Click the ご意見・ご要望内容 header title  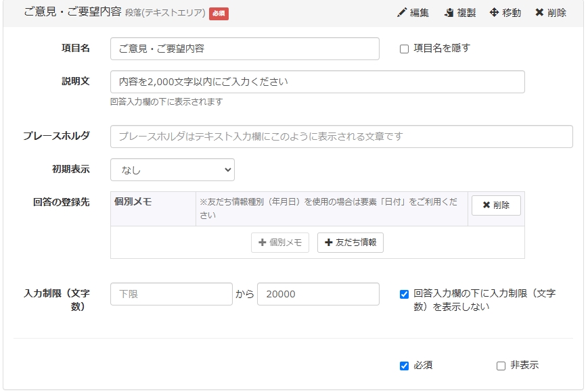72,12
